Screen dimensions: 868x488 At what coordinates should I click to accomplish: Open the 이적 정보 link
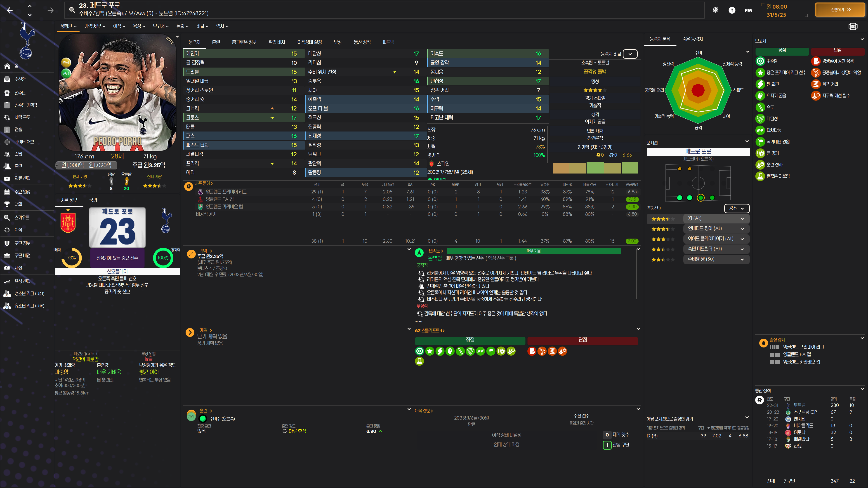pos(424,411)
